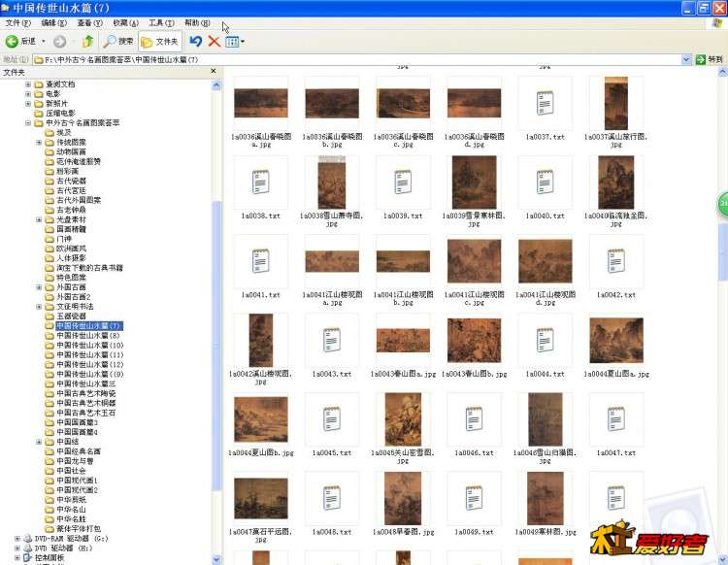Click the Views toolbar icon
This screenshot has height=565, width=728.
(x=232, y=42)
